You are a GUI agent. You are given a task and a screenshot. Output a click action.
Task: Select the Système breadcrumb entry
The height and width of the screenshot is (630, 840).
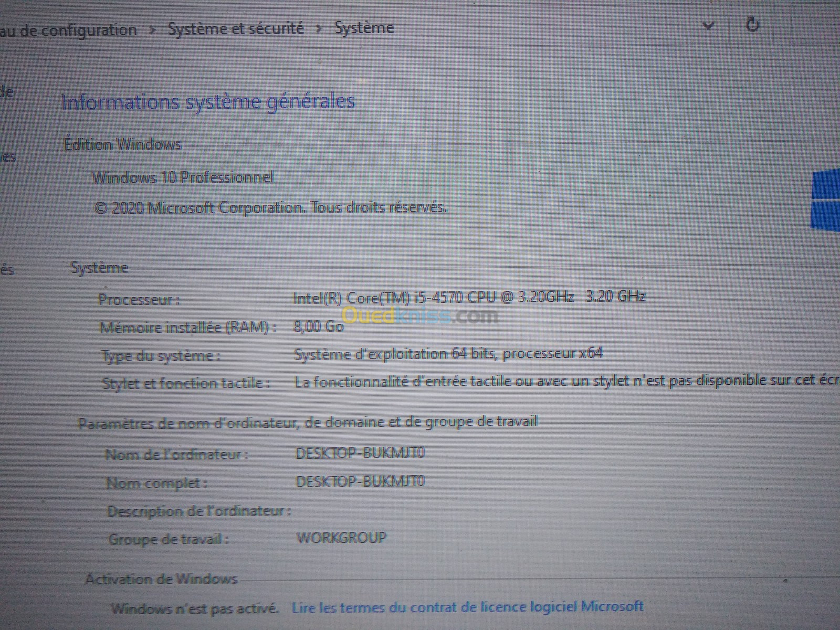[364, 27]
